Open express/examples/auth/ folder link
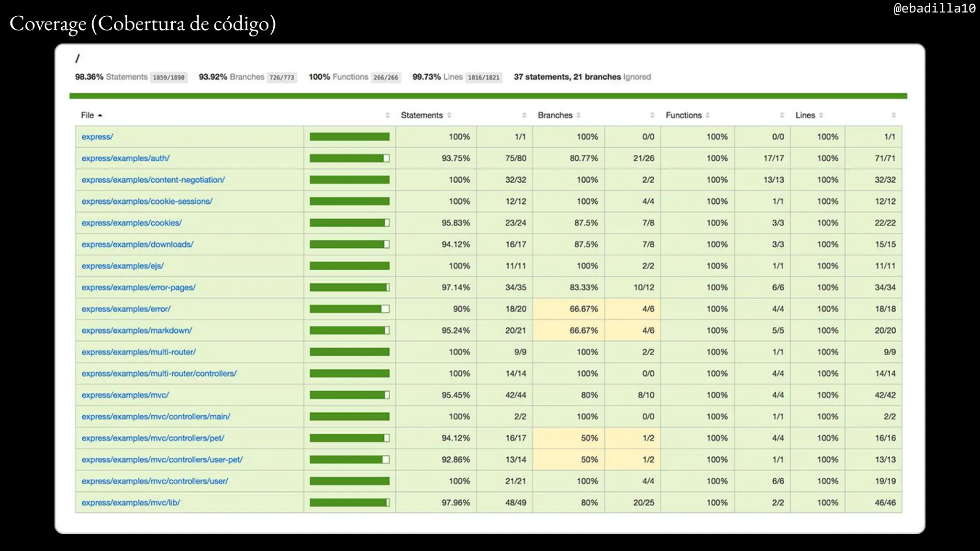This screenshot has width=980, height=551. pyautogui.click(x=125, y=158)
